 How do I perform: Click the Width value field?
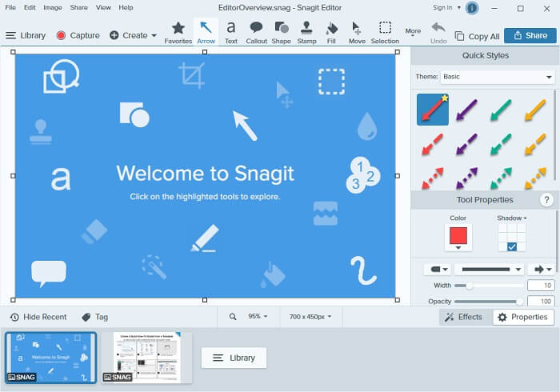(x=541, y=286)
